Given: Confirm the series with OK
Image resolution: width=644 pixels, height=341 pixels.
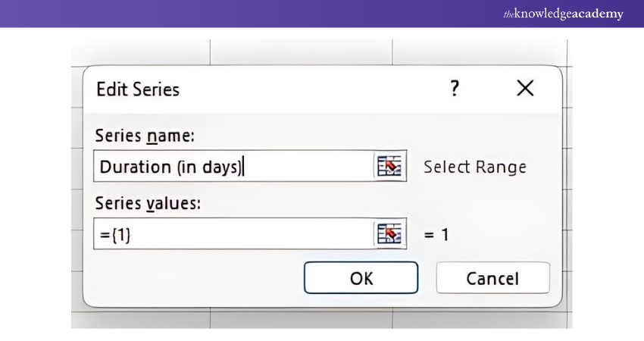Looking at the screenshot, I should point(361,278).
